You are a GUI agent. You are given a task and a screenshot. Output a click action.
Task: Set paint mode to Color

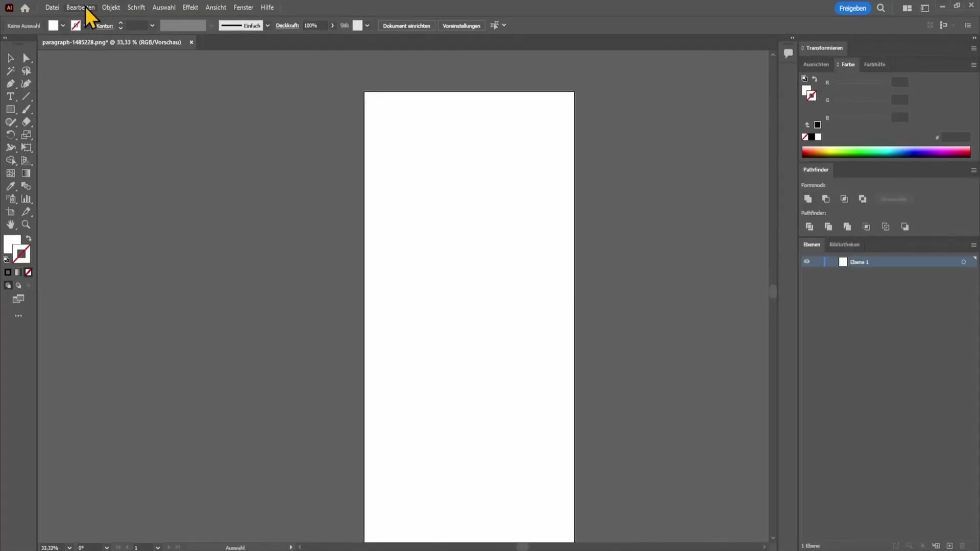[x=8, y=272]
